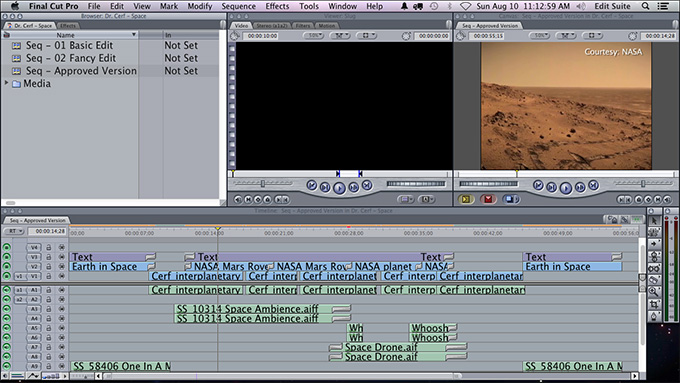This screenshot has width=680, height=383.
Task: Open Canvas zoom 50% pop-up
Action: (540, 36)
